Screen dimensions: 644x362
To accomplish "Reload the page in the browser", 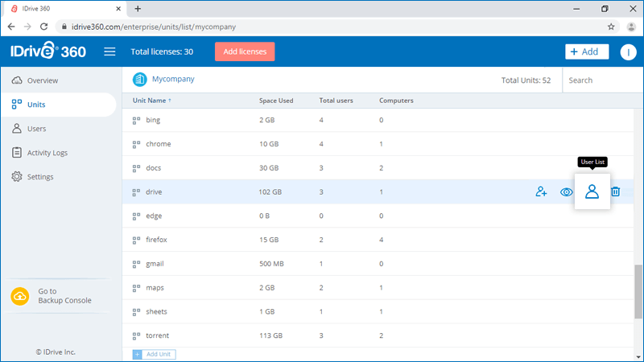I will [44, 27].
